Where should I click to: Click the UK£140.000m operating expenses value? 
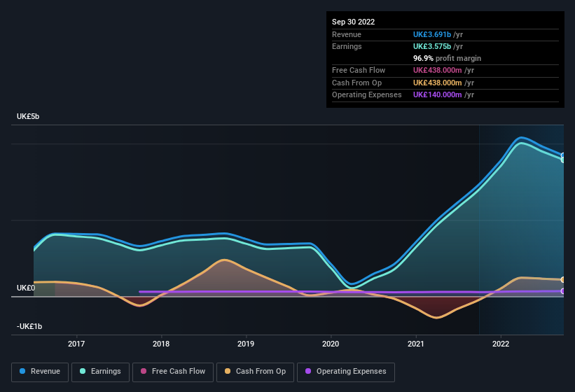tap(438, 94)
